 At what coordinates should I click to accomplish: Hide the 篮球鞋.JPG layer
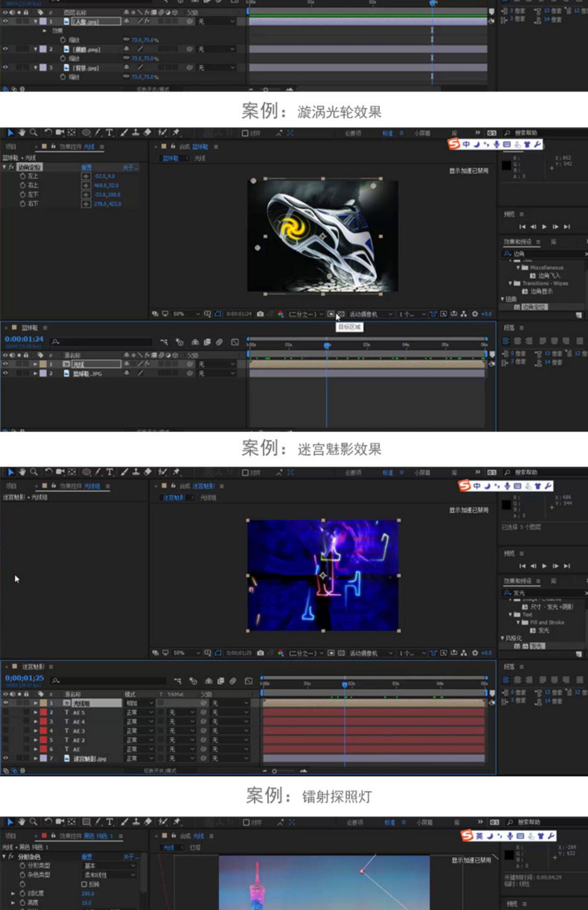tap(5, 373)
